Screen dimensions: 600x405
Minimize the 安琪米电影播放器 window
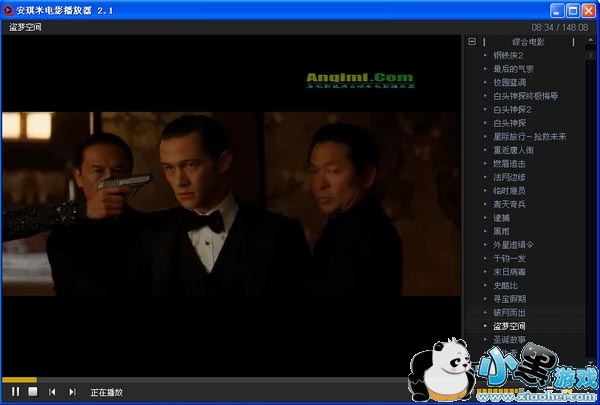point(557,10)
